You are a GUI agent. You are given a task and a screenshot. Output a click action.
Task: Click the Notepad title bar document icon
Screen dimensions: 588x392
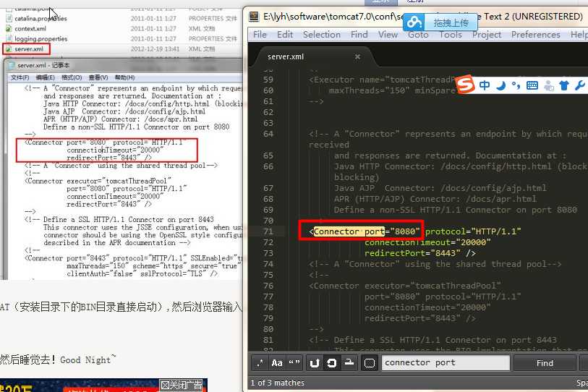coord(12,65)
